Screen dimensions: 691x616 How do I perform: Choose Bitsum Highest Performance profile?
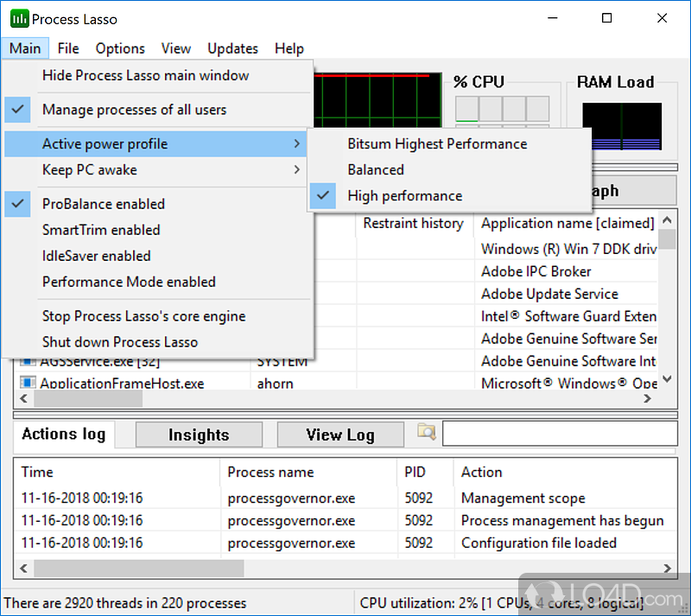pyautogui.click(x=437, y=144)
